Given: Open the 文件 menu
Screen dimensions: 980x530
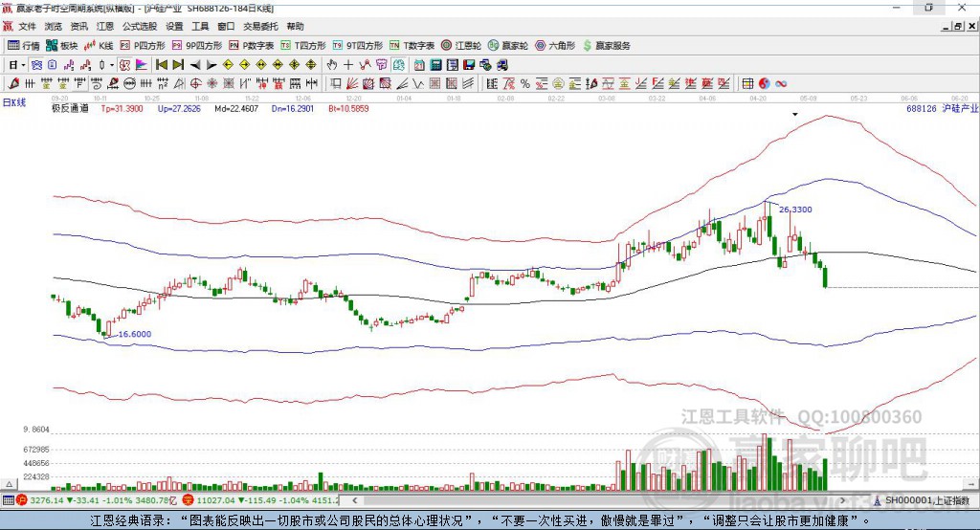Looking at the screenshot, I should pos(28,26).
